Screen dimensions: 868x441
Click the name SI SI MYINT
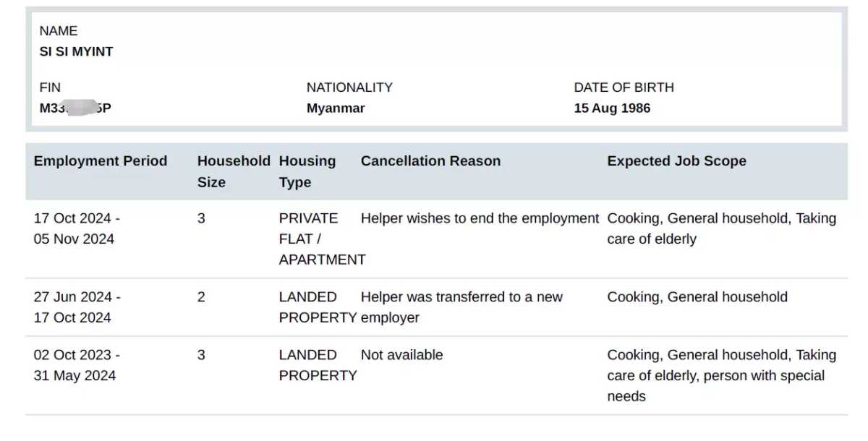[76, 52]
